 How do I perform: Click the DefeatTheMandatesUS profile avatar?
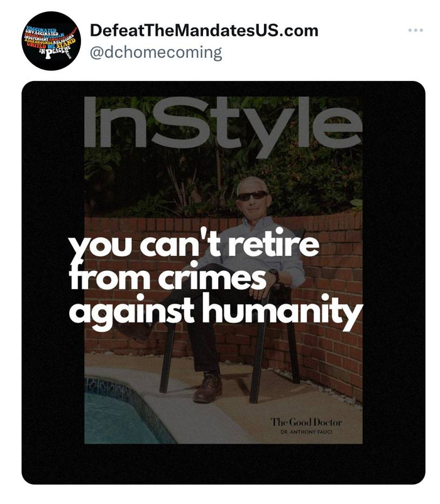[x=51, y=41]
